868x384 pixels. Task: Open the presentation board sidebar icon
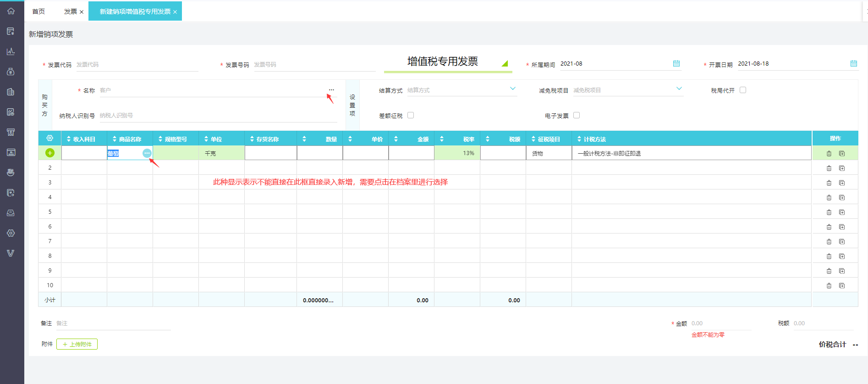pos(11,152)
